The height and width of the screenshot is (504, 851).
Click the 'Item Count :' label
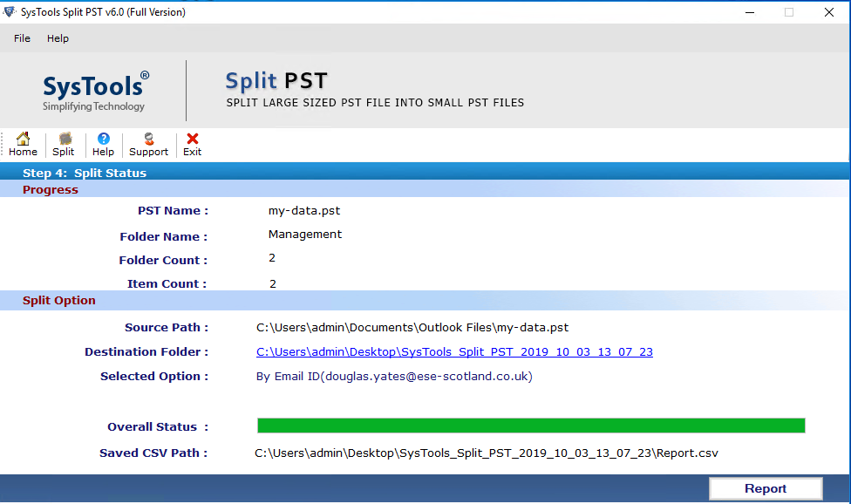coord(167,283)
